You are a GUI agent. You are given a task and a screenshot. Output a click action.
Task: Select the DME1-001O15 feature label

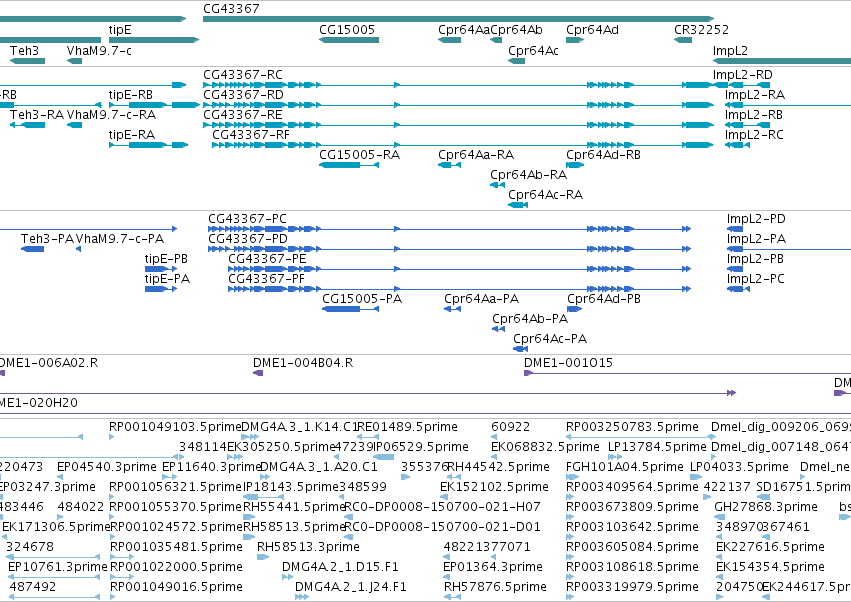point(568,363)
